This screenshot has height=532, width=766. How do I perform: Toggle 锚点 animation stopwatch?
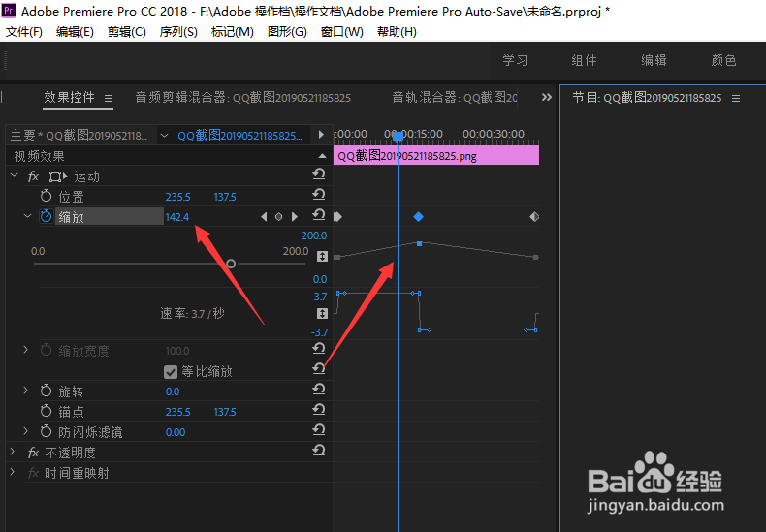tap(46, 411)
